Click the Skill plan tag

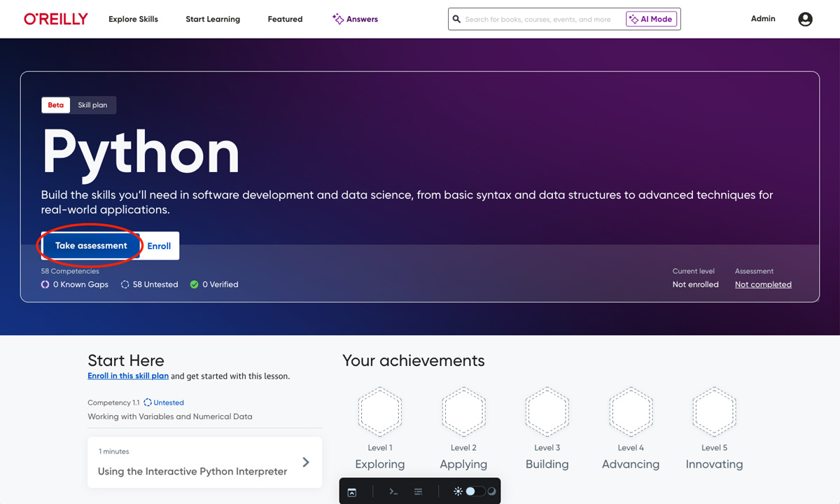pos(92,105)
